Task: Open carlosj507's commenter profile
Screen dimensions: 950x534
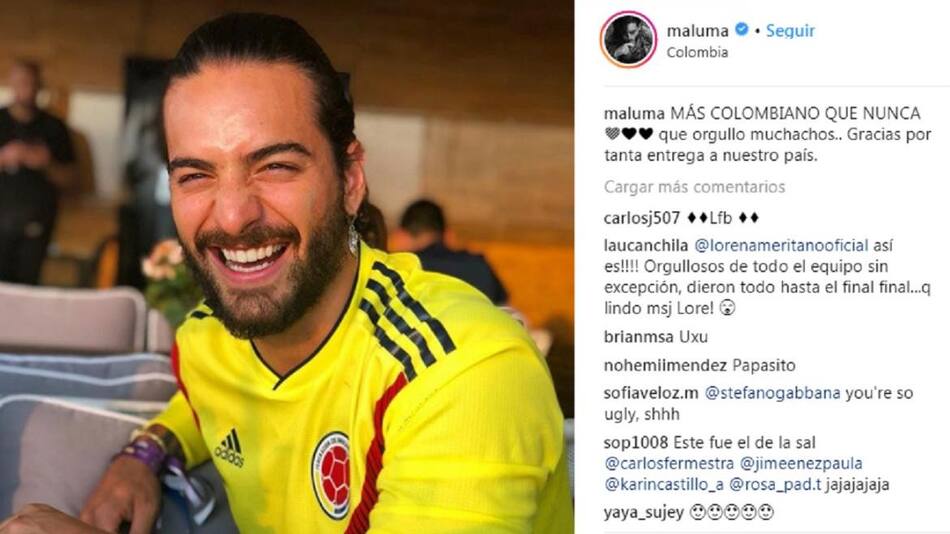Action: click(x=642, y=218)
